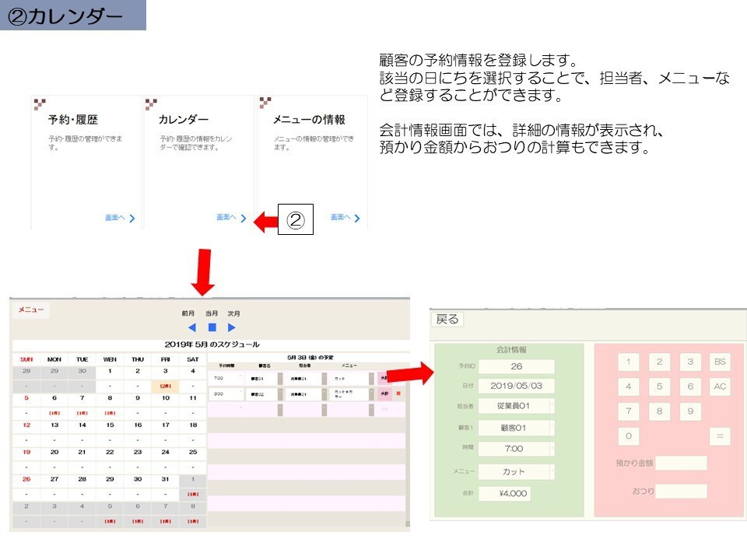Select calendar date 22

click(x=110, y=453)
